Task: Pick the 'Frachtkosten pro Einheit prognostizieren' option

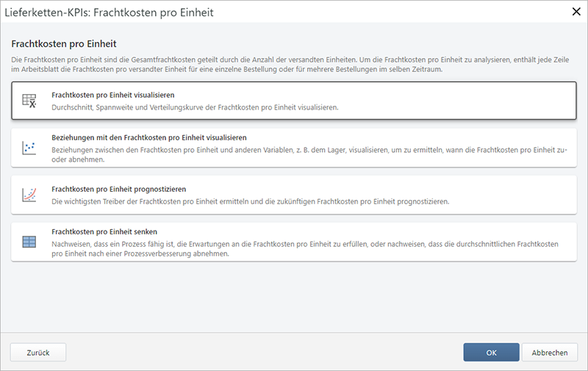Action: click(118, 188)
